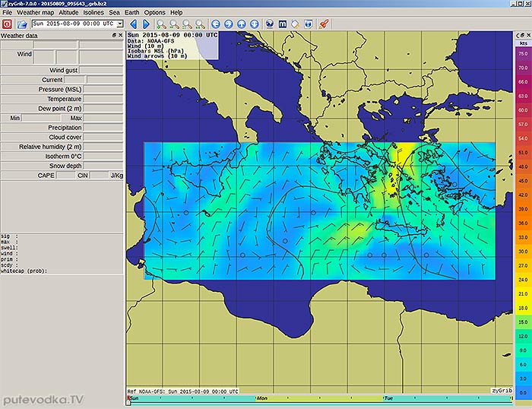Click the Sun marker on the timeline
The image size is (532, 409).
(134, 398)
